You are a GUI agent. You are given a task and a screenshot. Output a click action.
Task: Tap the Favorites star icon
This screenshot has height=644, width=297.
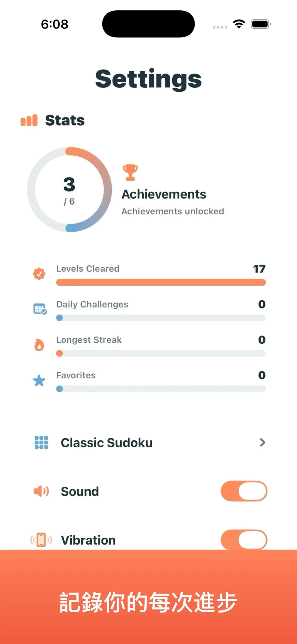39,381
